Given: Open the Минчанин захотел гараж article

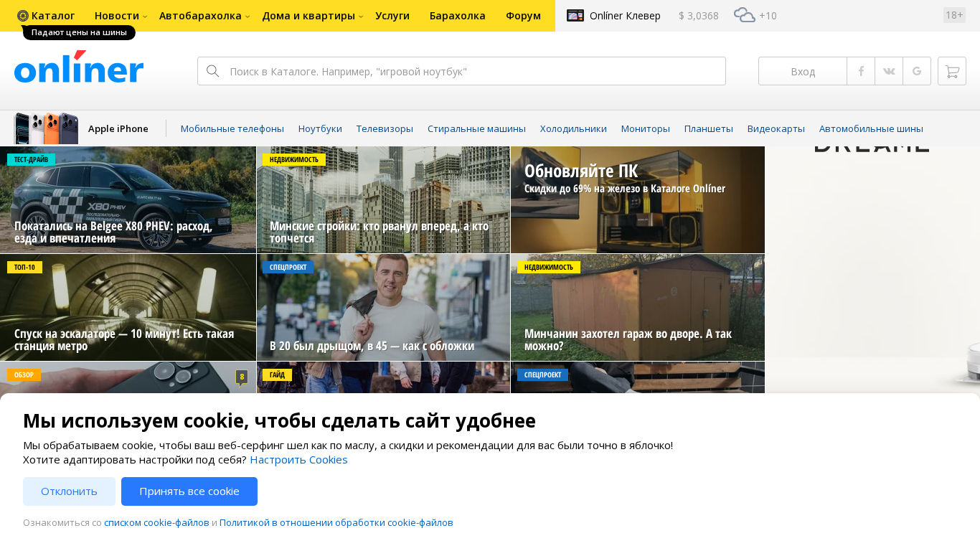Looking at the screenshot, I should click(638, 307).
